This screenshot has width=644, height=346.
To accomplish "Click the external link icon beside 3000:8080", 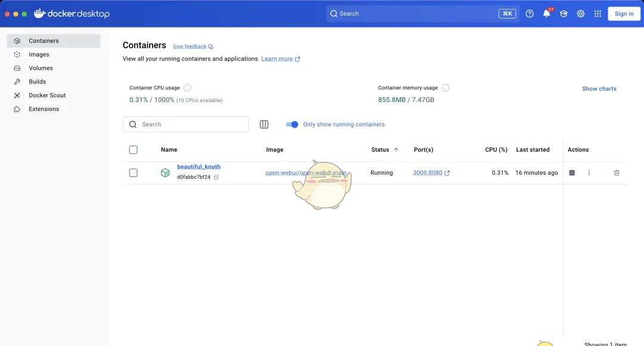I will 447,173.
